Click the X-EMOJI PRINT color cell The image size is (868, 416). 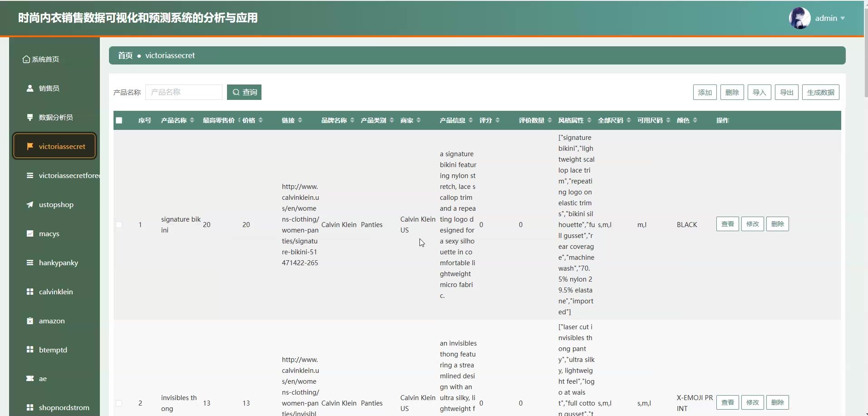(x=695, y=403)
